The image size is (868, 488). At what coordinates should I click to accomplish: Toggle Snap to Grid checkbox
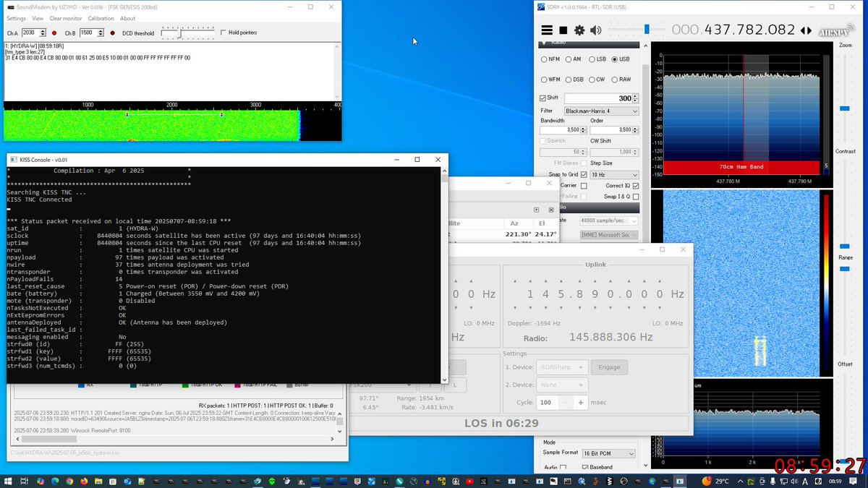click(x=584, y=174)
